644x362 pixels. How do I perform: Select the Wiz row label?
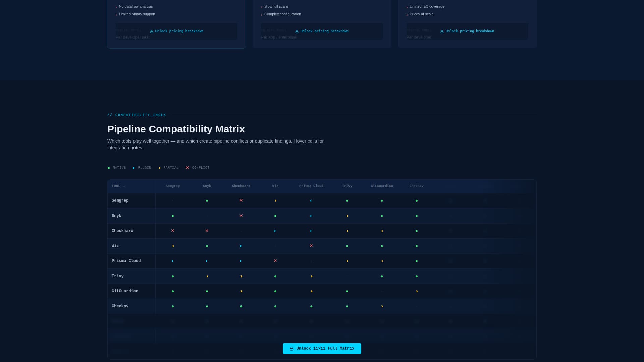115,246
